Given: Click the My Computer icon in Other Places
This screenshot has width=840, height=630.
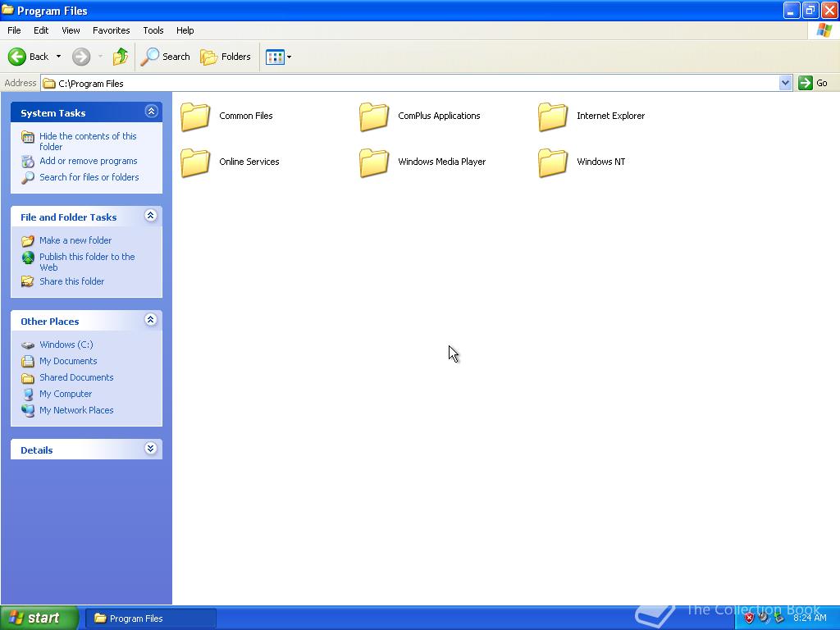Looking at the screenshot, I should pos(28,395).
